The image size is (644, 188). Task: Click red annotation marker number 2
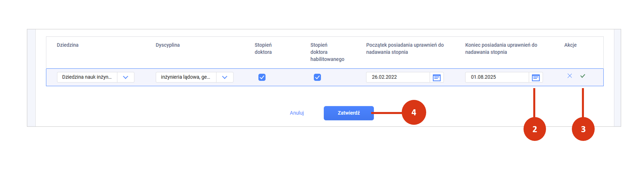point(535,129)
